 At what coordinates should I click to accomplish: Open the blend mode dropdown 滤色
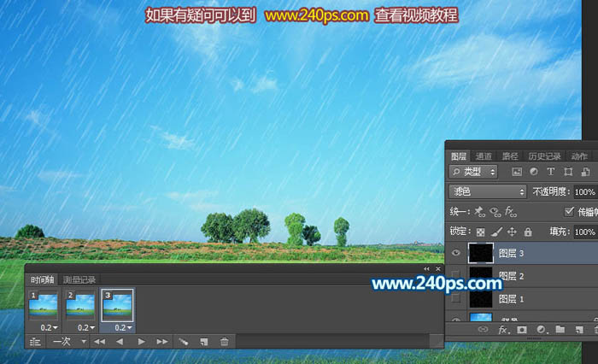[x=488, y=192]
